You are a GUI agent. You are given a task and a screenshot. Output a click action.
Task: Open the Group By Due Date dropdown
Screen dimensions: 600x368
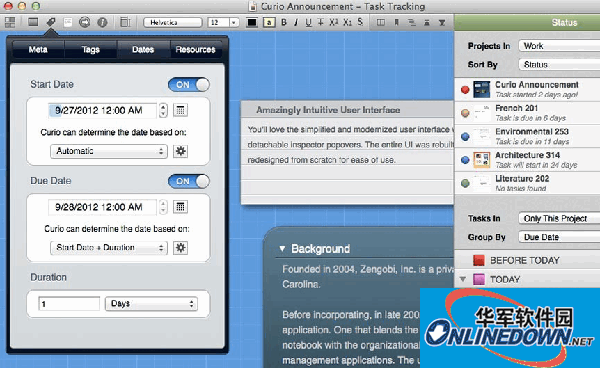click(559, 237)
